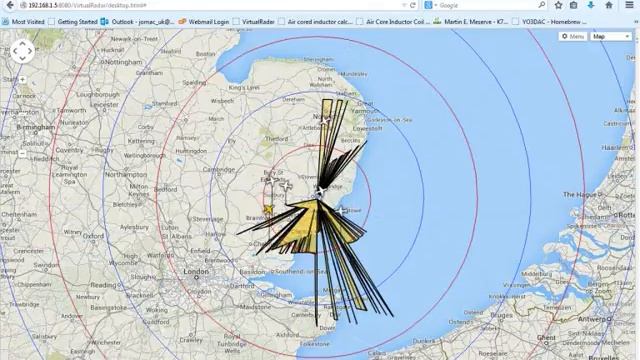Viewport: 640px width, 360px height.
Task: Open the VirtualRadar bookmark
Action: click(253, 22)
